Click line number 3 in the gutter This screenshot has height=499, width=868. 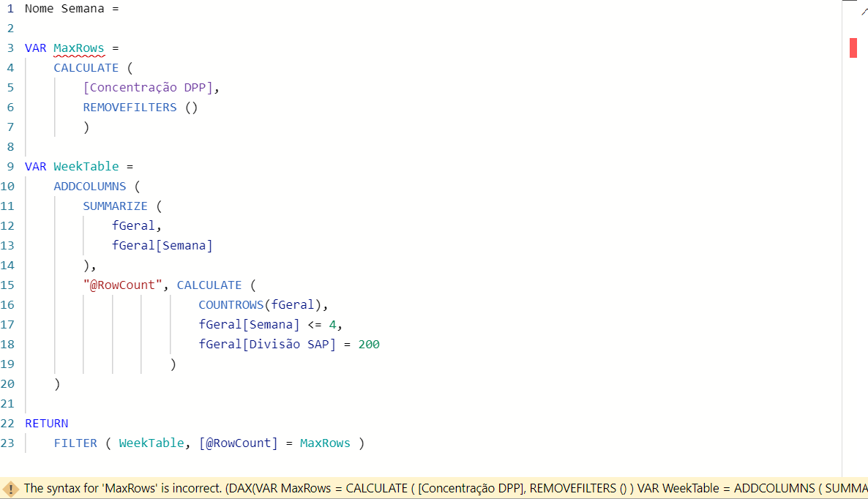tap(10, 48)
